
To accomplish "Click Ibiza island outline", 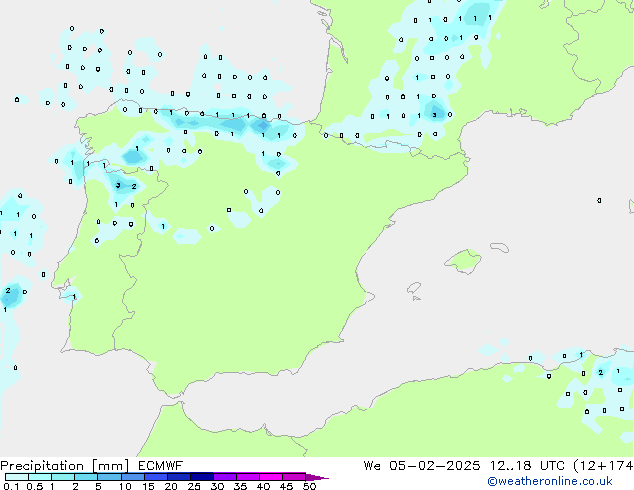I will point(414,288).
